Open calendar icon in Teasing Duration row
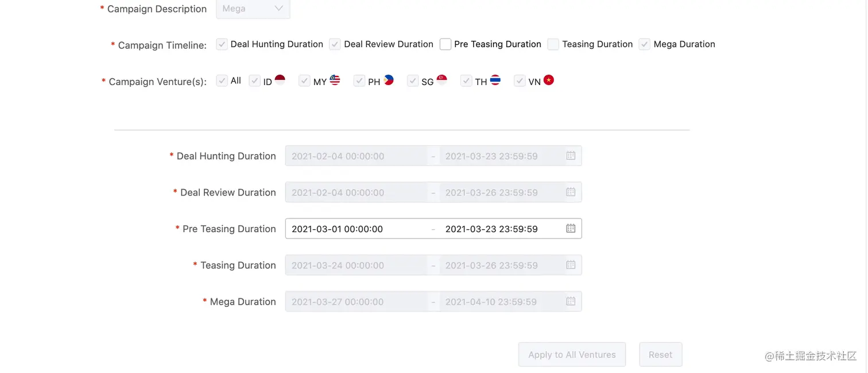 571,265
